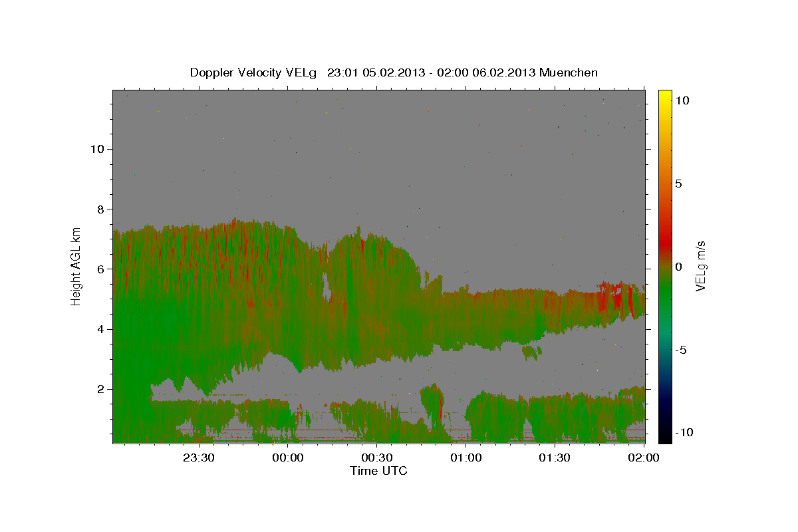Pick the yellow top of the velocity colorbar

point(665,94)
